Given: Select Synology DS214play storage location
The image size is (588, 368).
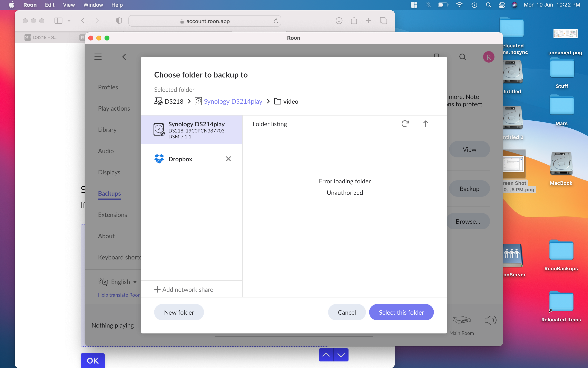Looking at the screenshot, I should tap(192, 130).
